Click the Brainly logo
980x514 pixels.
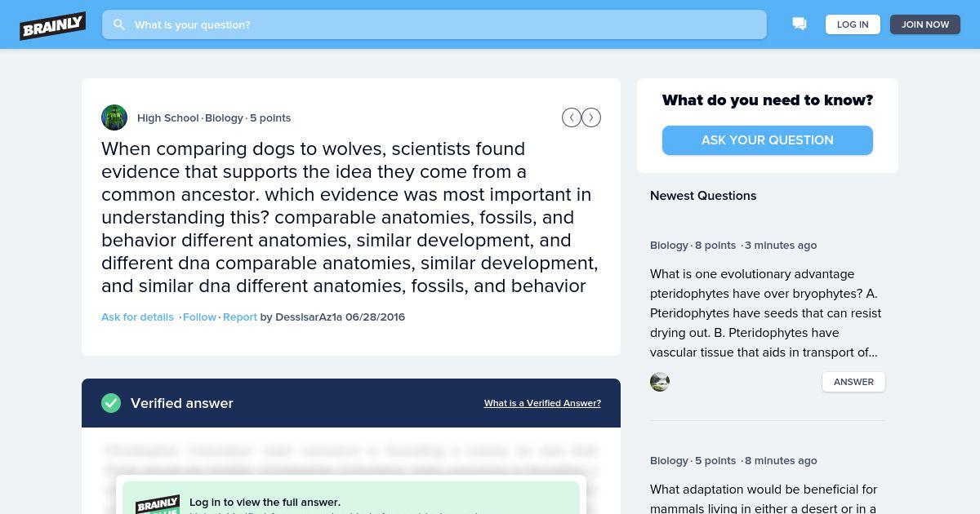(53, 25)
